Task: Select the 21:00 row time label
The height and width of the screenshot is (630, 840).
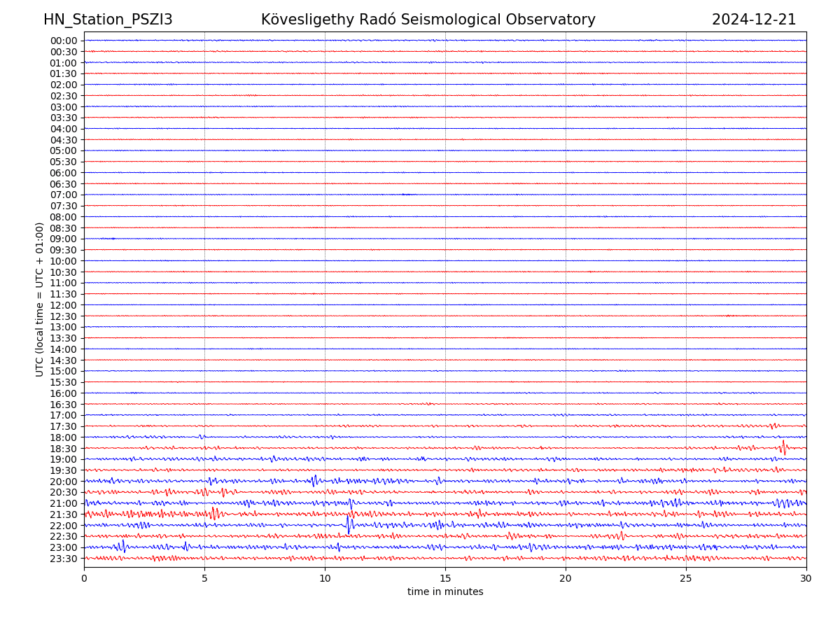Action: point(63,503)
